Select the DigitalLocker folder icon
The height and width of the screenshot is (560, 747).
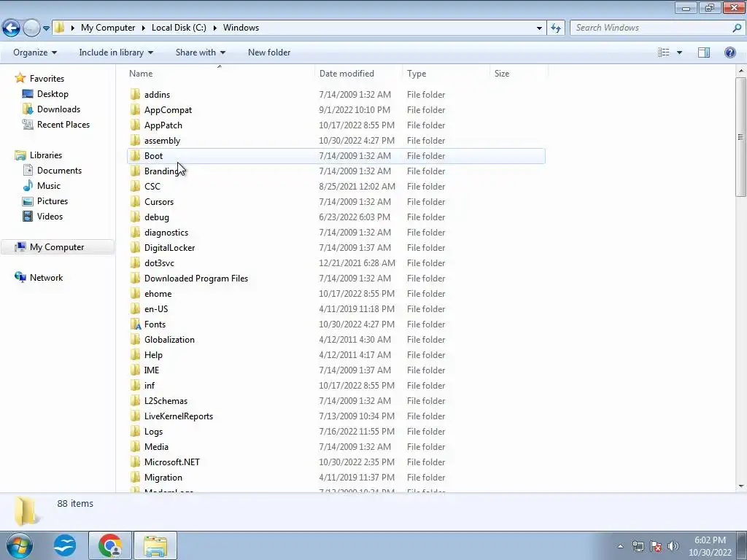(135, 247)
